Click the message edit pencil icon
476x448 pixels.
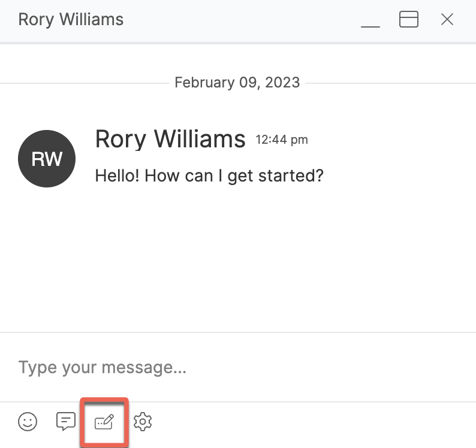(104, 422)
